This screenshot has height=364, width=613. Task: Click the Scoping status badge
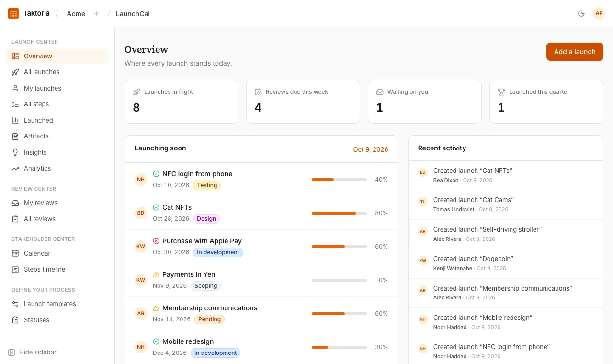206,286
